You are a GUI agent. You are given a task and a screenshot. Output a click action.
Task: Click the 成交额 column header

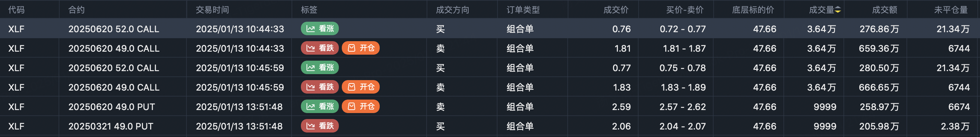[x=884, y=10]
